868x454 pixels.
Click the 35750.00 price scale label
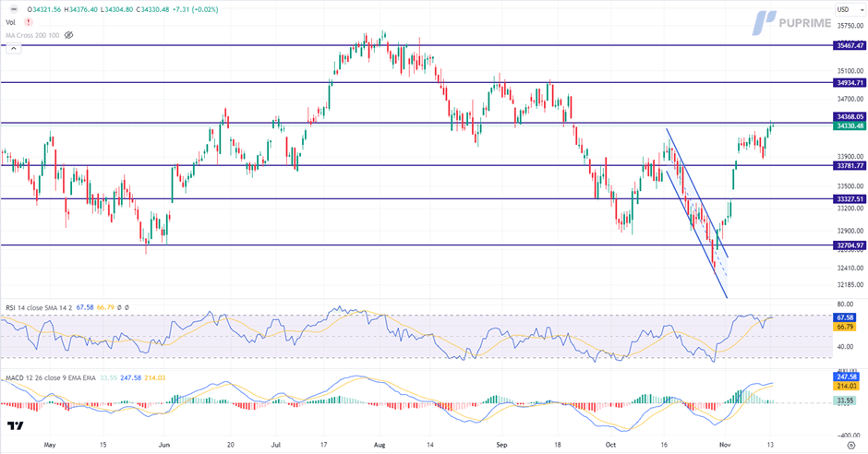tap(850, 26)
